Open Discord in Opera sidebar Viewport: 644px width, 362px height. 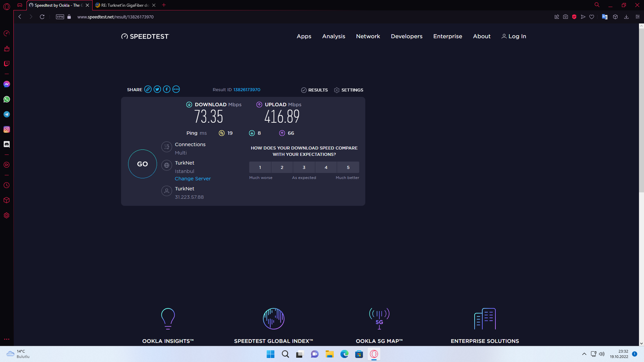[7, 144]
